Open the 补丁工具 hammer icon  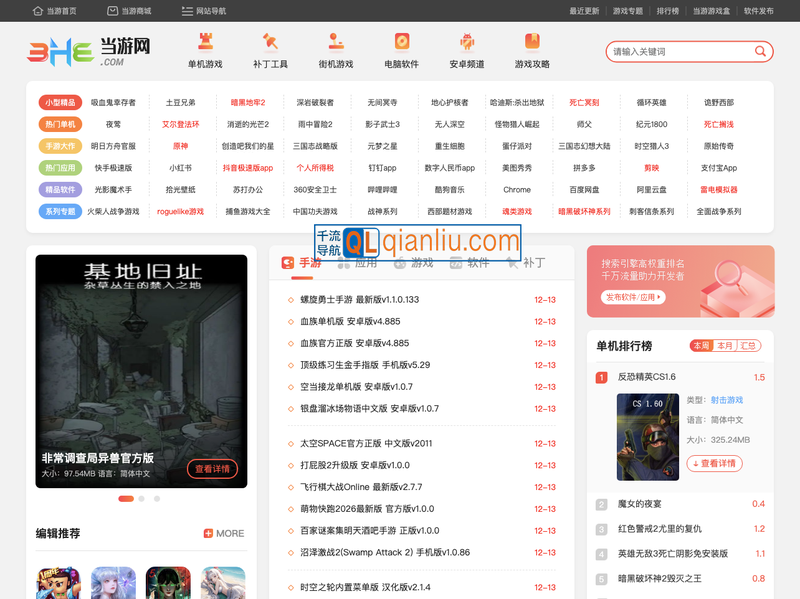270,41
